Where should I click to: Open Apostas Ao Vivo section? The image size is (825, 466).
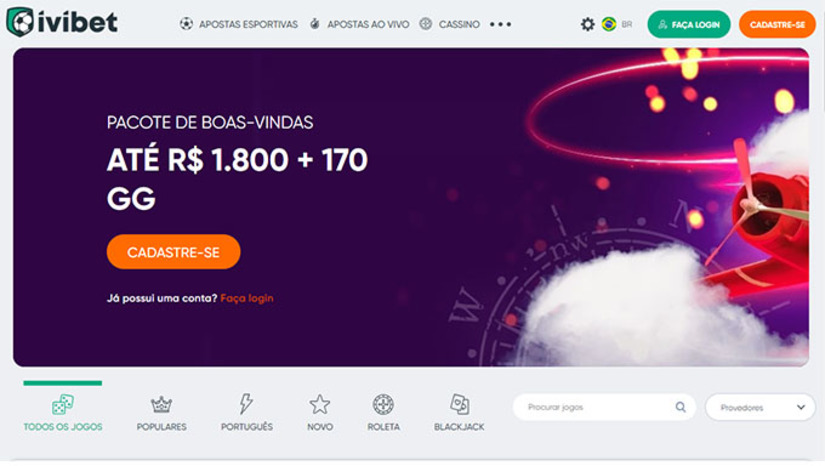pos(359,24)
